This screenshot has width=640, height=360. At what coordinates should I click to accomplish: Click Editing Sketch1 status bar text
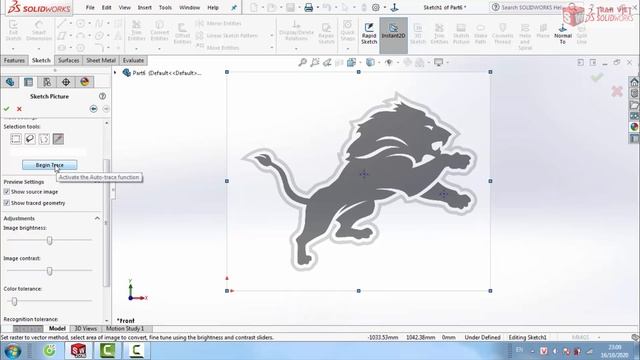(527, 338)
